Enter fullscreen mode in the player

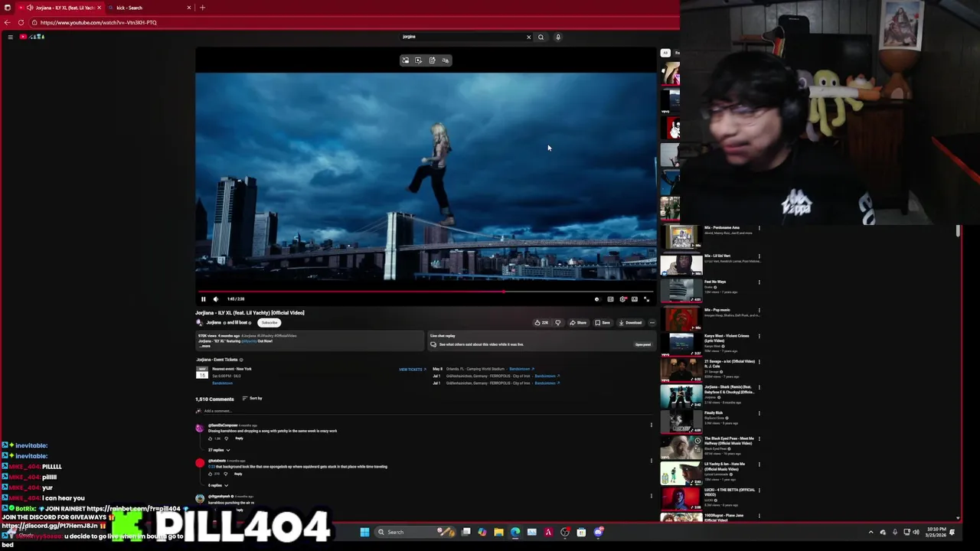(646, 299)
